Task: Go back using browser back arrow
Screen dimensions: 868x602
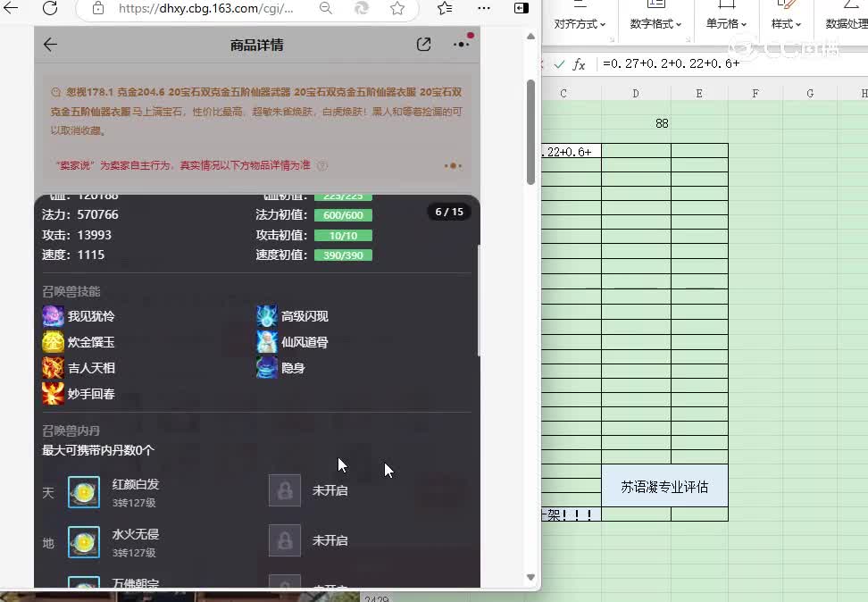Action: [x=11, y=8]
